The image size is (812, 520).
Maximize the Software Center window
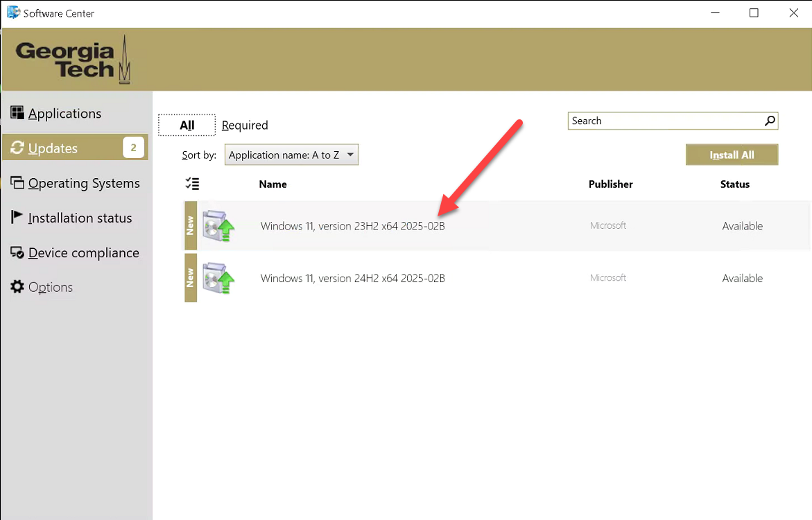[754, 12]
